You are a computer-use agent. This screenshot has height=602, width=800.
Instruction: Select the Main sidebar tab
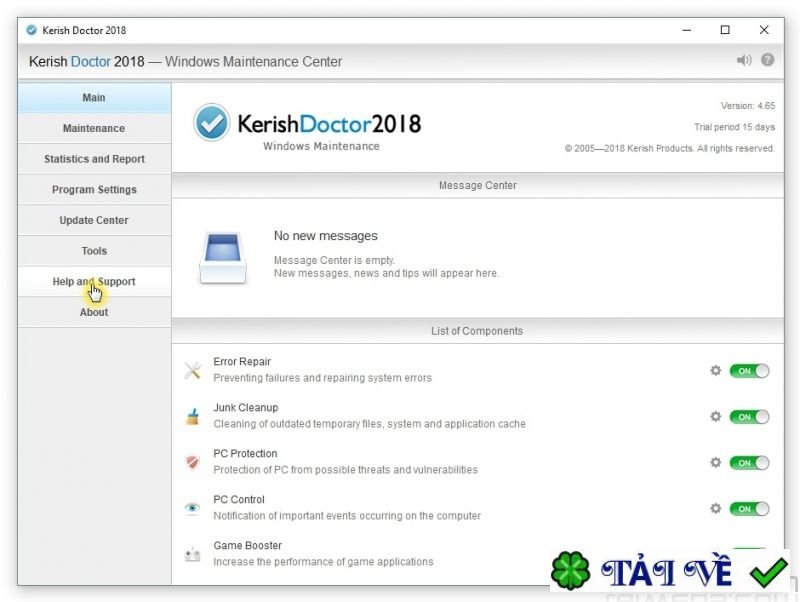tap(94, 97)
